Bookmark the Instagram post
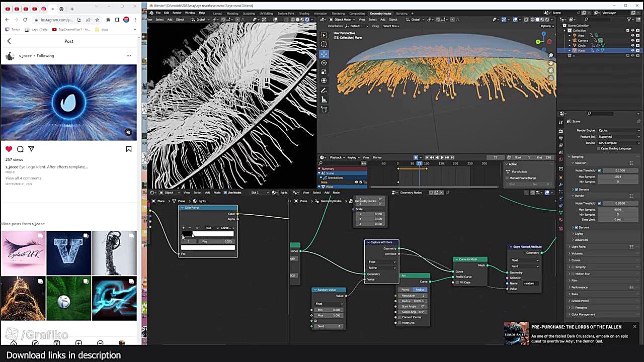 tap(129, 149)
